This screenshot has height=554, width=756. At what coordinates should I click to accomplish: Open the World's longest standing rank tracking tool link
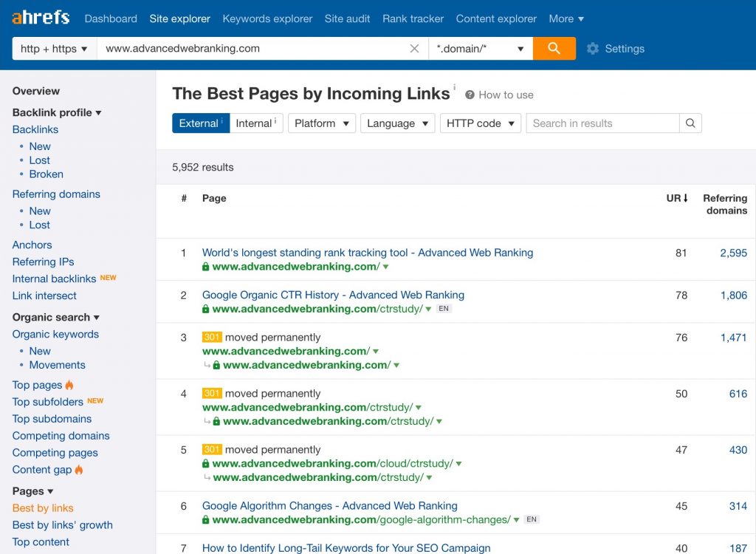pos(368,253)
